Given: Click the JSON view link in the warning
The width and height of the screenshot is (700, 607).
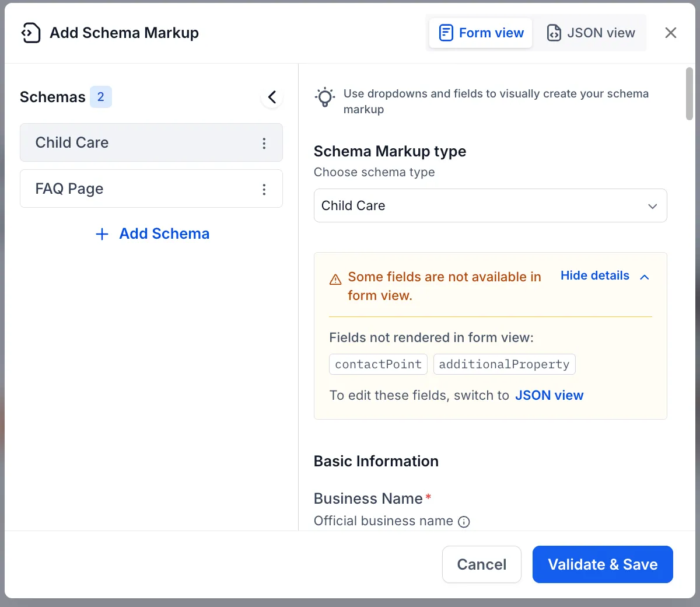Looking at the screenshot, I should (549, 395).
